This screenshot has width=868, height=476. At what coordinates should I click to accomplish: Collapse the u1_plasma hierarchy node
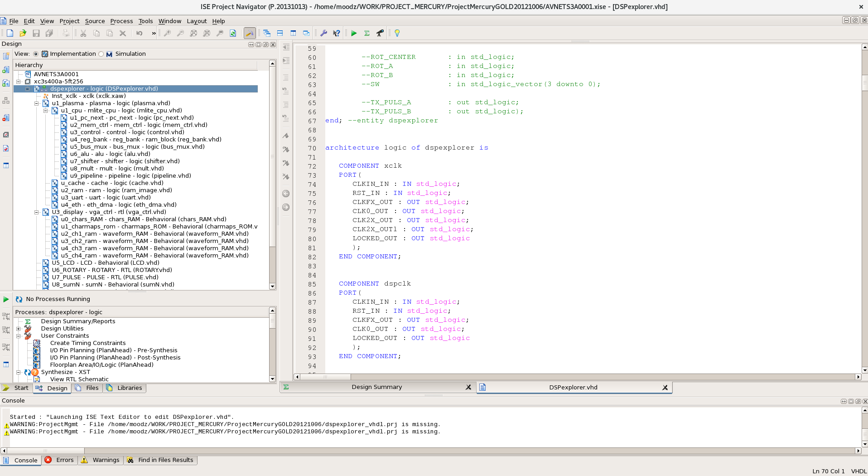(37, 103)
